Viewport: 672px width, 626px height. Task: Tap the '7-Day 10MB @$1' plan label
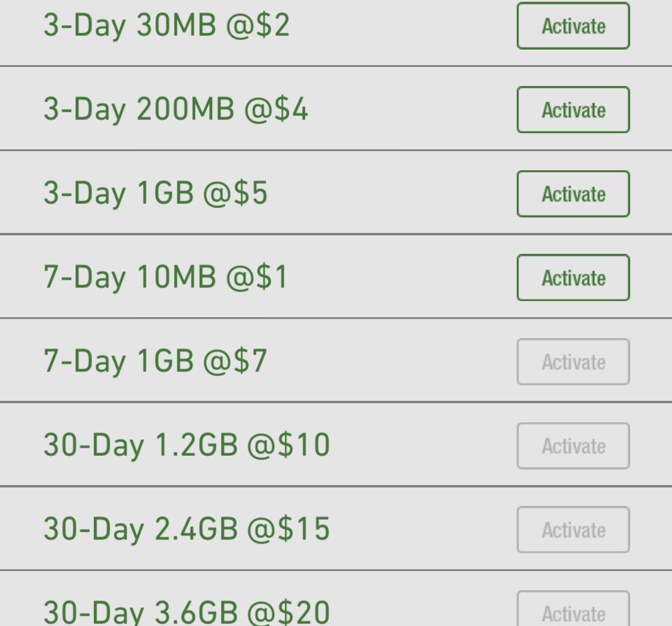165,278
